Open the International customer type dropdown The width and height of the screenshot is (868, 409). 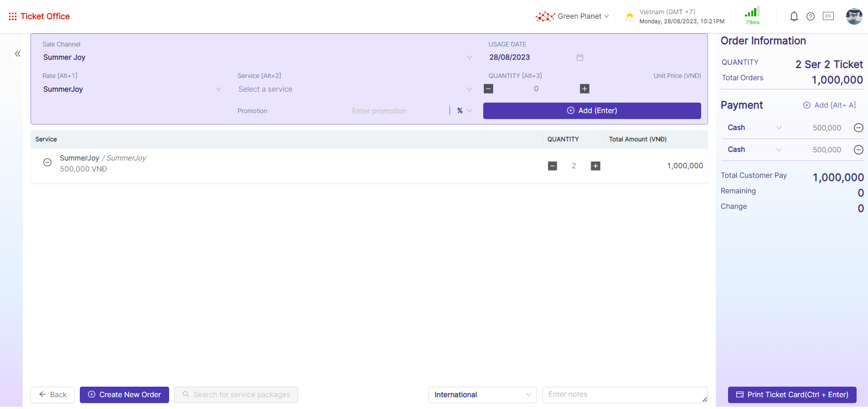click(x=483, y=395)
